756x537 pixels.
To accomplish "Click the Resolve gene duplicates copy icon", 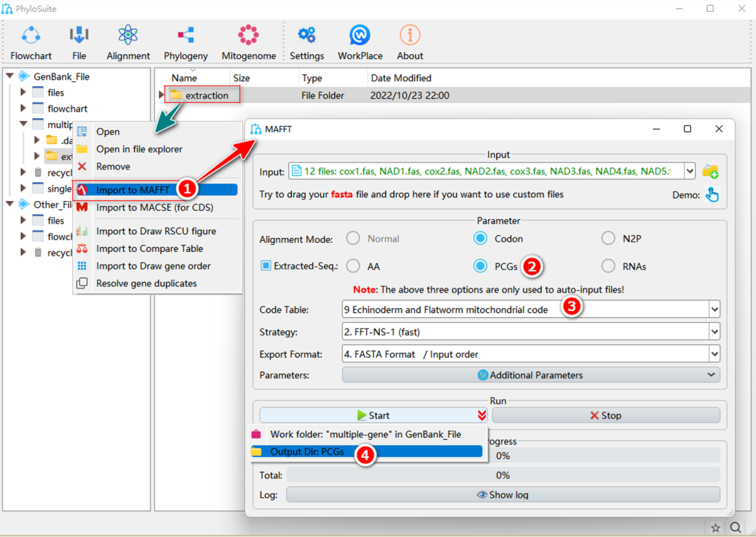I will click(x=83, y=283).
